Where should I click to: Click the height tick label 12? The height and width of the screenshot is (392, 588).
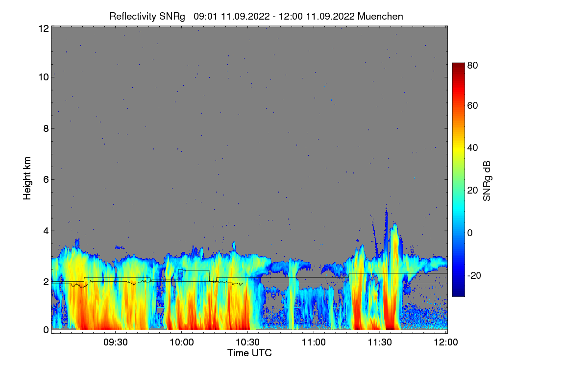tap(43, 28)
